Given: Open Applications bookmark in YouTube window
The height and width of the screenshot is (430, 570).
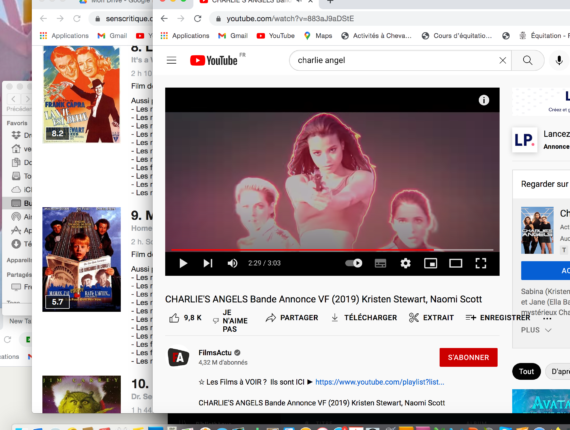Looking at the screenshot, I should click(185, 36).
